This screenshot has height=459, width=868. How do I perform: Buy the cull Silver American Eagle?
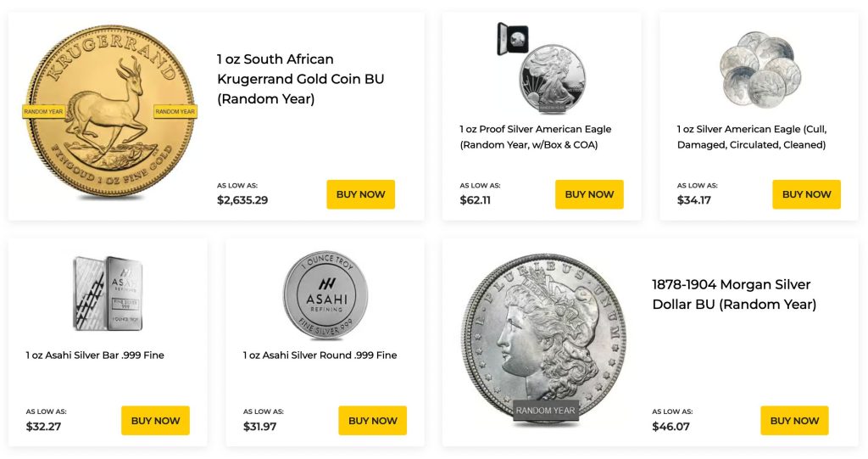(x=806, y=194)
